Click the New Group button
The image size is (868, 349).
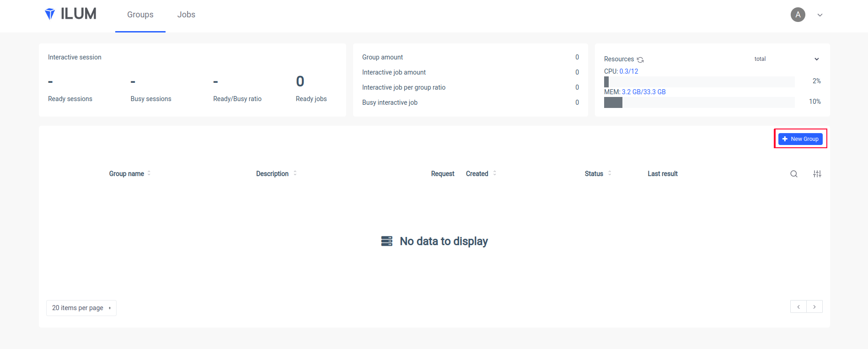click(800, 139)
